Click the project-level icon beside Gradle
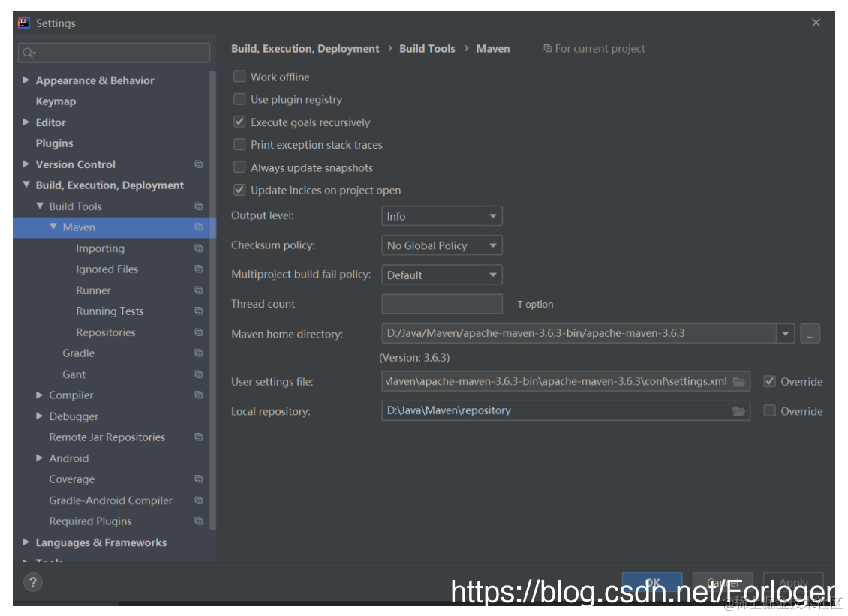 [198, 353]
